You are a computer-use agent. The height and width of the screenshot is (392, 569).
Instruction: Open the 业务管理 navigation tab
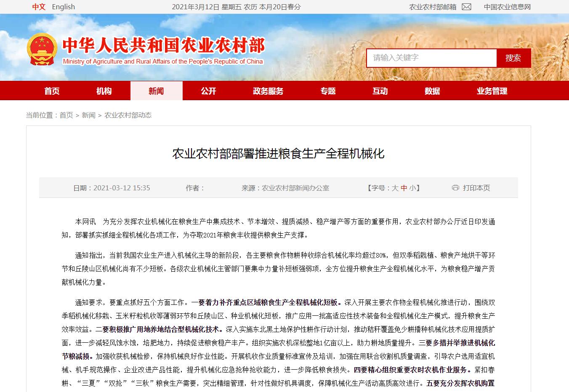click(492, 91)
